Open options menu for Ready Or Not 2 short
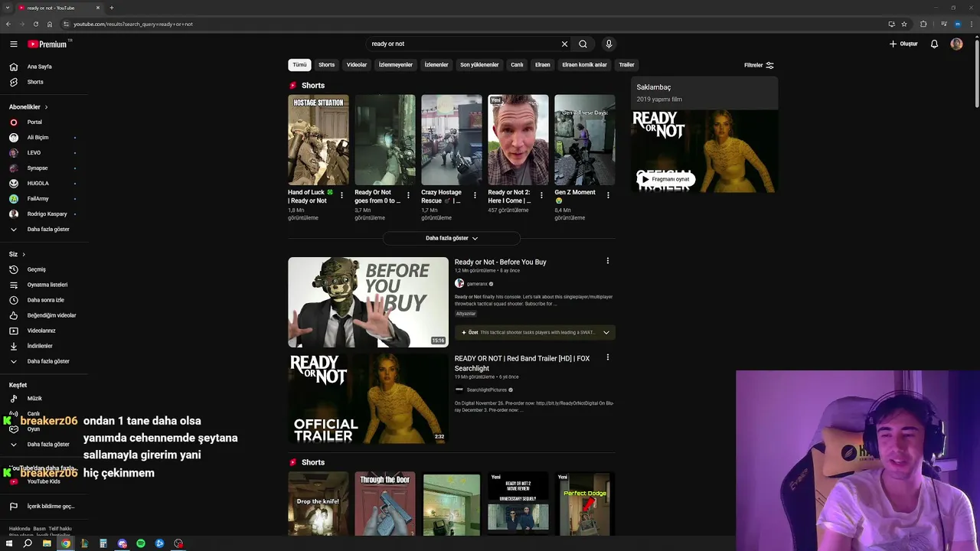The image size is (980, 551). (541, 195)
